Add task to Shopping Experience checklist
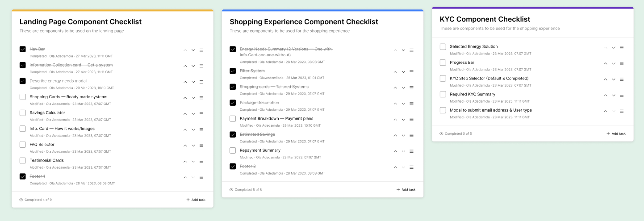This screenshot has width=644, height=221. [x=406, y=190]
